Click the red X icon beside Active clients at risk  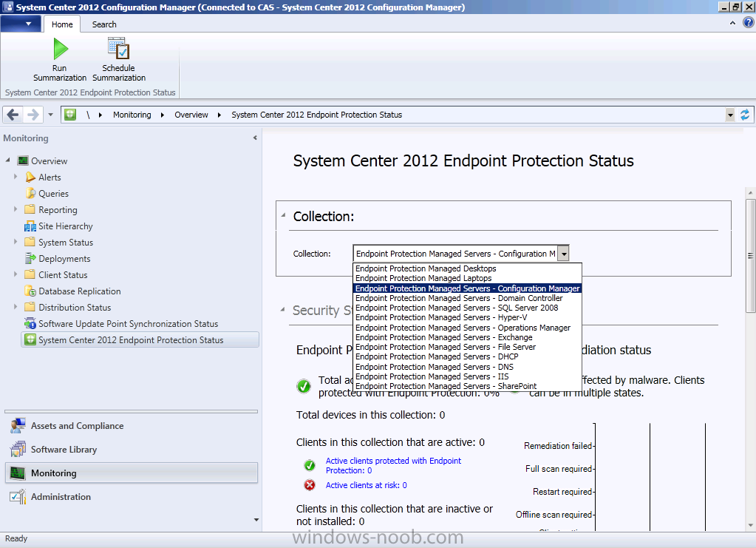pos(310,485)
